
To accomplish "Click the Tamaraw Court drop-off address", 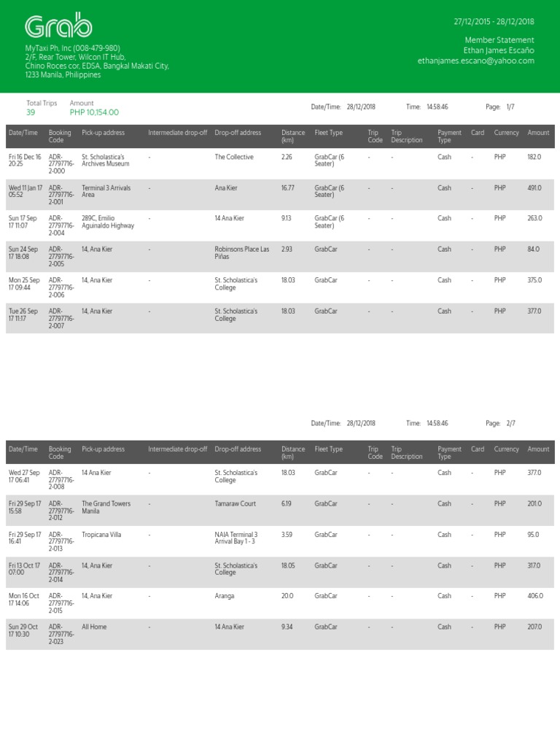I will (236, 504).
